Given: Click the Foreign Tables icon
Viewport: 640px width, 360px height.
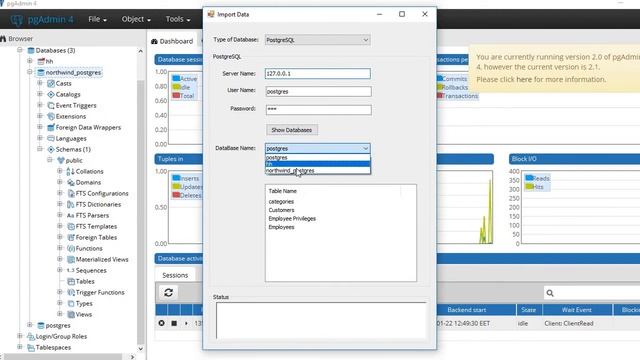Looking at the screenshot, I should click(x=71, y=238).
